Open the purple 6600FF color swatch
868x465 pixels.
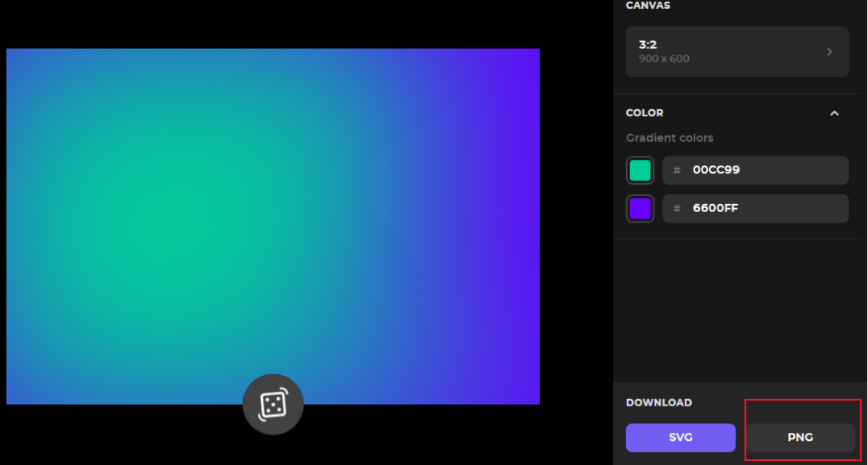(640, 209)
